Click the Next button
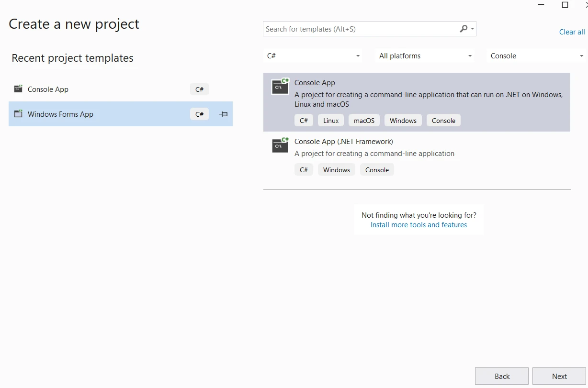Screen dimensions: 588x388 coord(559,376)
